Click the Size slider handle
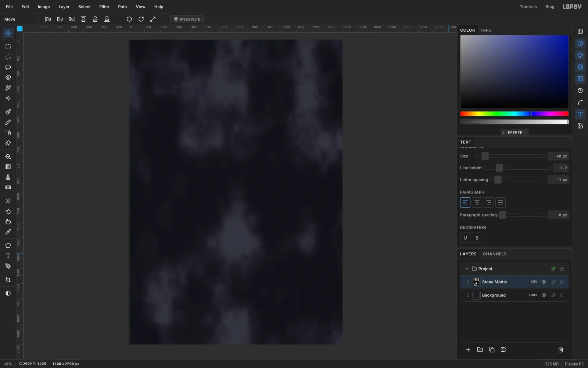 pyautogui.click(x=485, y=156)
